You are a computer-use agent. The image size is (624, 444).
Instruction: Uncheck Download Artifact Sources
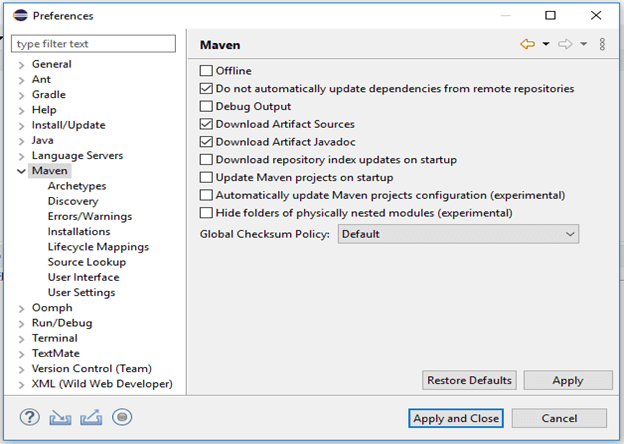click(206, 124)
